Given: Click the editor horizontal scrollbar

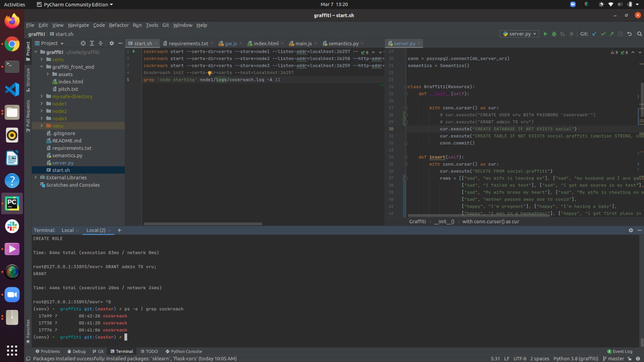Looking at the screenshot, I should [202, 224].
